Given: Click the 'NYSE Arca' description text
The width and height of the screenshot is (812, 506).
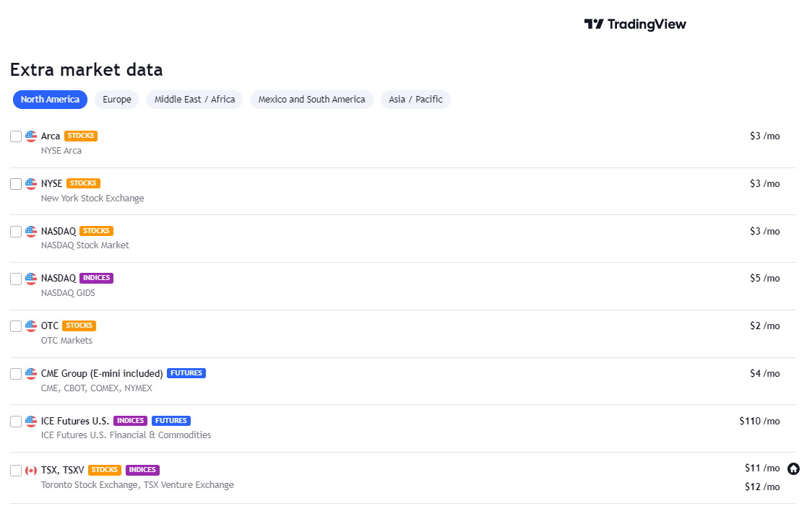Looking at the screenshot, I should point(61,151).
